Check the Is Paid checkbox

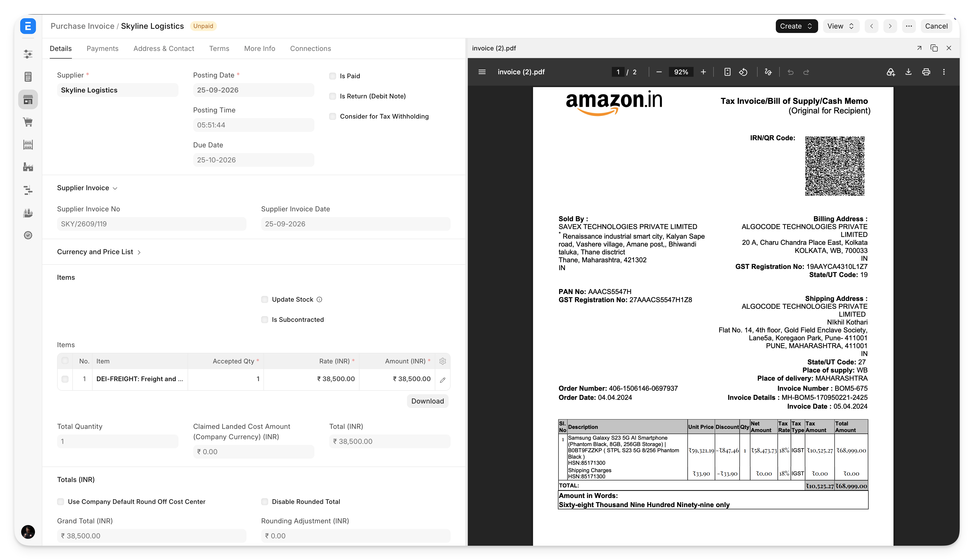(332, 76)
